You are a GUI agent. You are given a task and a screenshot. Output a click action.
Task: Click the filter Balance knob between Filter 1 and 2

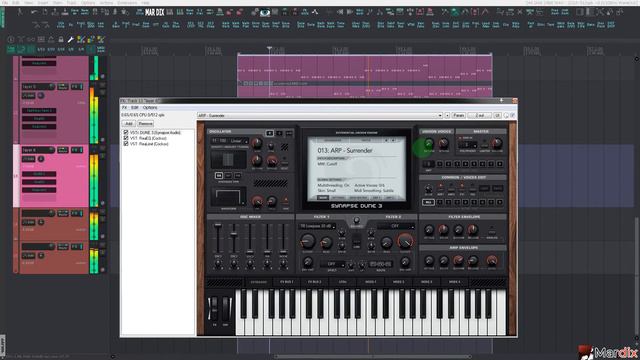point(356,221)
